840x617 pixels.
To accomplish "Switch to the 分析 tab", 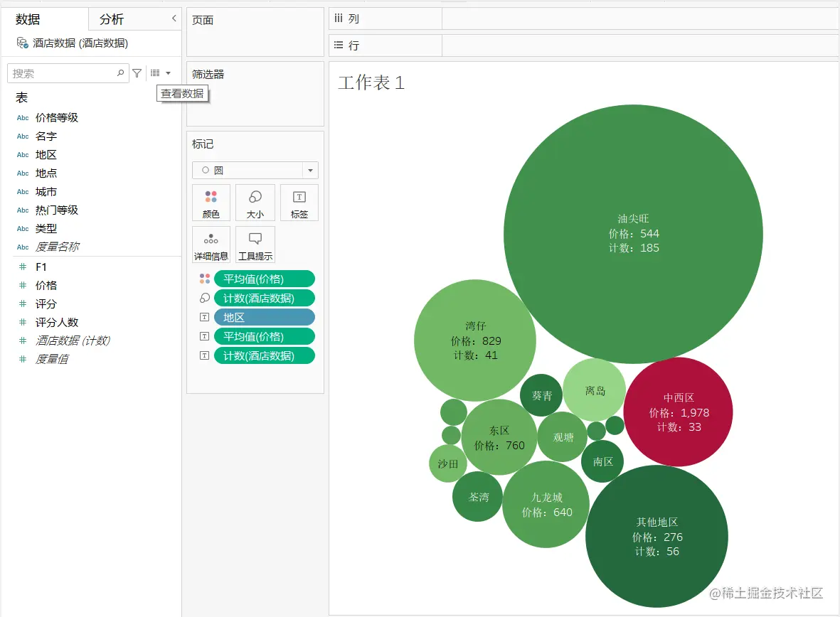I will [112, 19].
